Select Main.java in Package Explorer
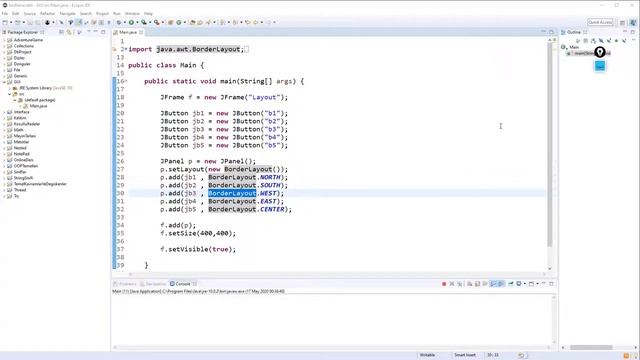640x360 pixels. (38, 106)
